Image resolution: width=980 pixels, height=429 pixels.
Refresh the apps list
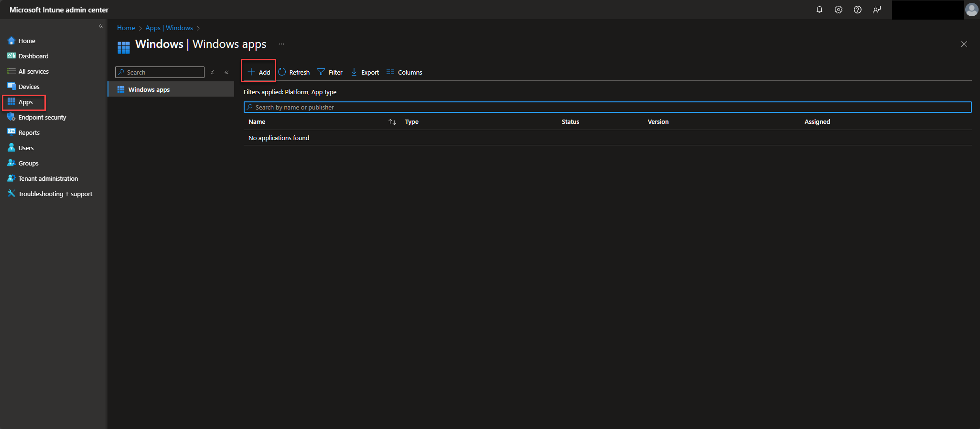pos(294,72)
